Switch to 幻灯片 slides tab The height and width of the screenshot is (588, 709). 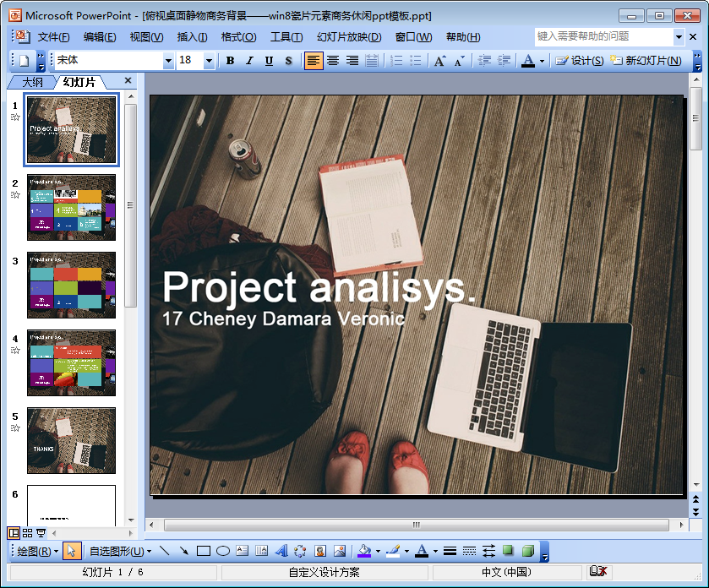click(79, 82)
